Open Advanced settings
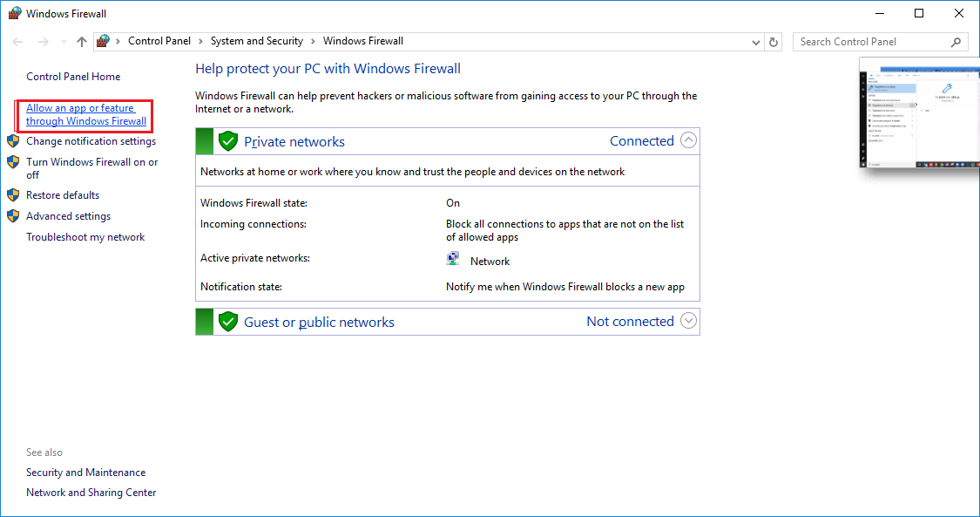Image resolution: width=980 pixels, height=517 pixels. [68, 216]
